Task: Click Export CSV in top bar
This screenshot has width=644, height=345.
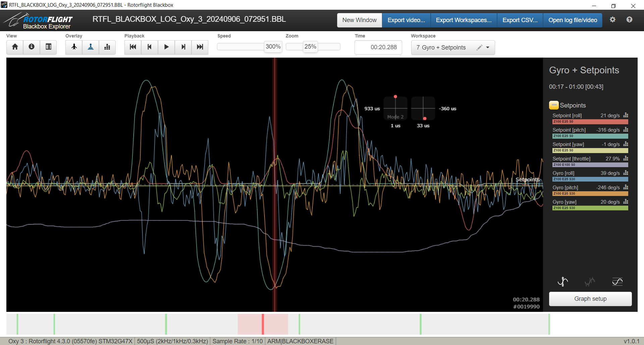Action: (520, 20)
